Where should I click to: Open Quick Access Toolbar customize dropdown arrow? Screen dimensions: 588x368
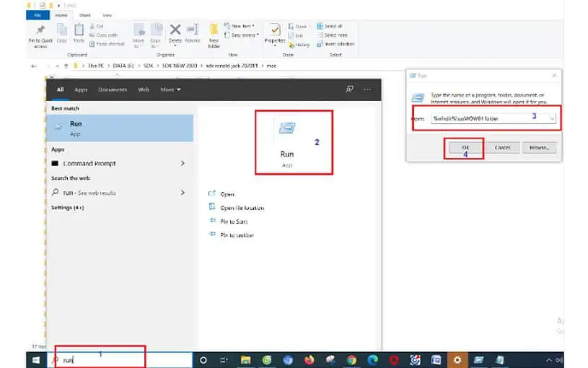pyautogui.click(x=58, y=6)
